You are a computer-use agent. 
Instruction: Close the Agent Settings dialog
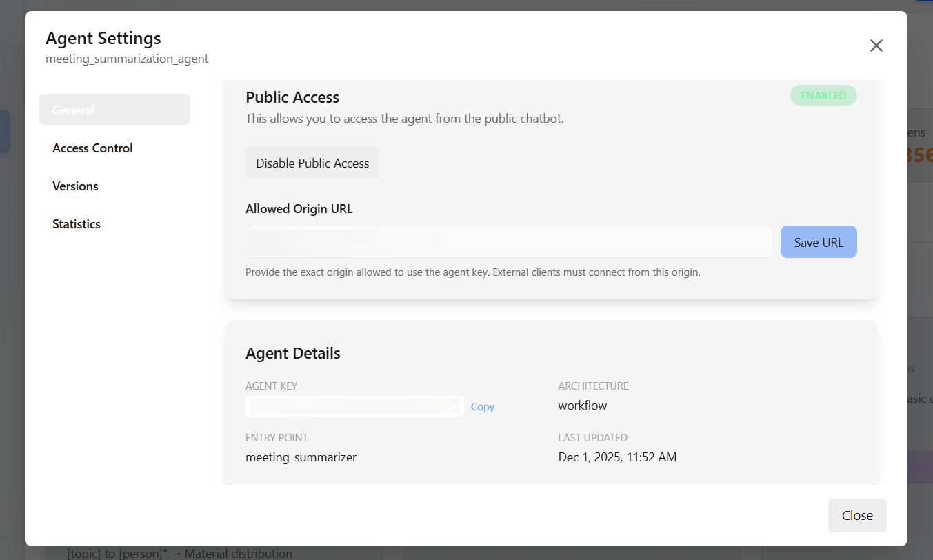(x=857, y=515)
